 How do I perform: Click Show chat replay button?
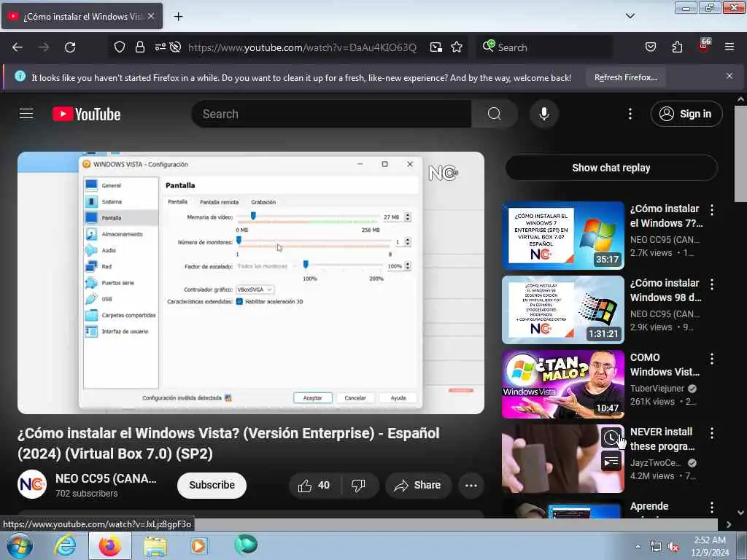(611, 168)
